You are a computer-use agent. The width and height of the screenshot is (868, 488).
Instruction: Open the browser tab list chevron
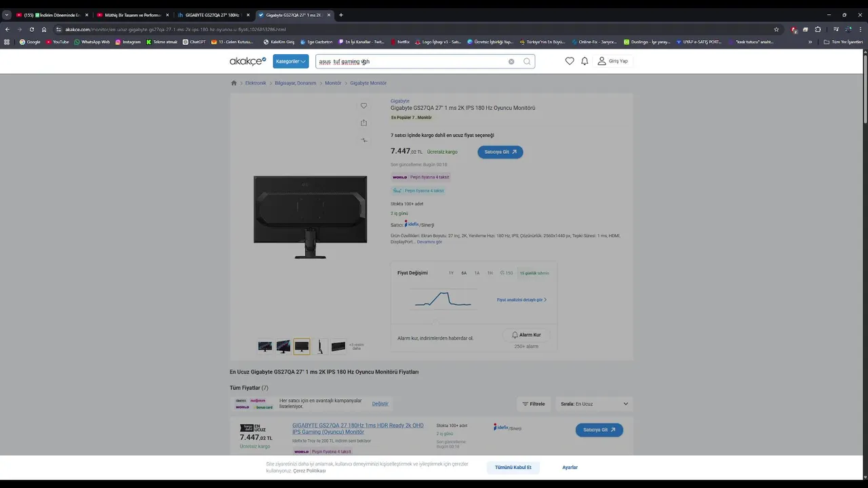pyautogui.click(x=7, y=15)
